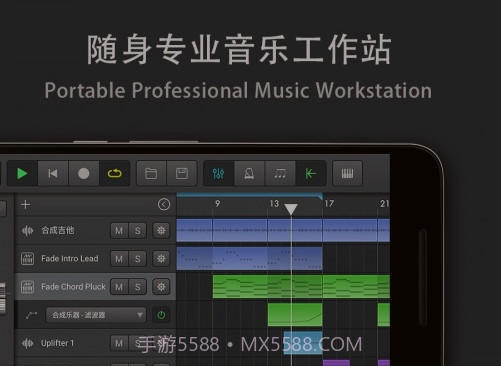Jump back to the song start
The height and width of the screenshot is (366, 501).
53,173
